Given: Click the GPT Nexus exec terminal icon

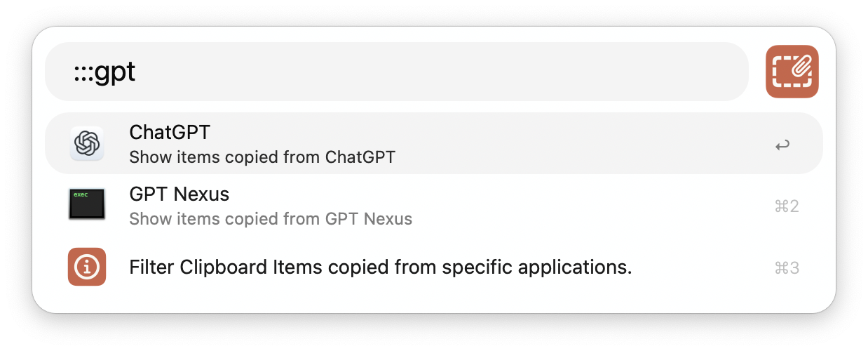Looking at the screenshot, I should (87, 204).
